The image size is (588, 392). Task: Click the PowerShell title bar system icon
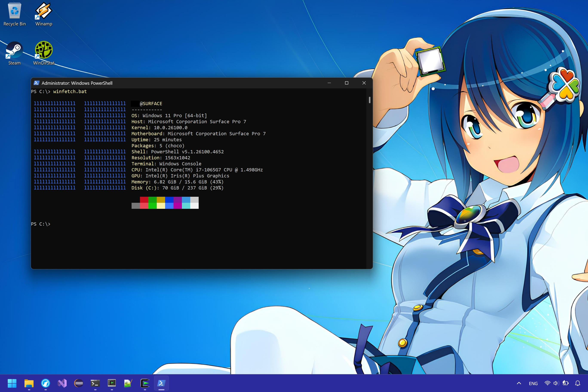click(x=37, y=83)
